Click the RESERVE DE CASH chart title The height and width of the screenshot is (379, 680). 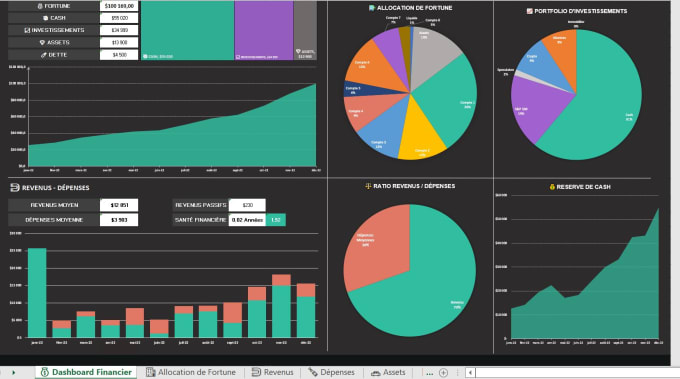583,187
